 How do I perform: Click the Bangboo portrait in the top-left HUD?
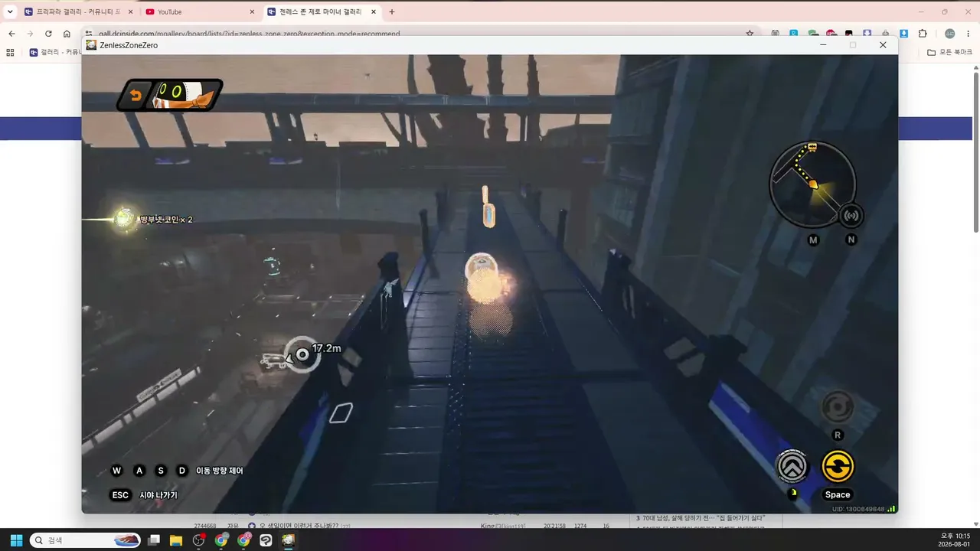tap(182, 96)
